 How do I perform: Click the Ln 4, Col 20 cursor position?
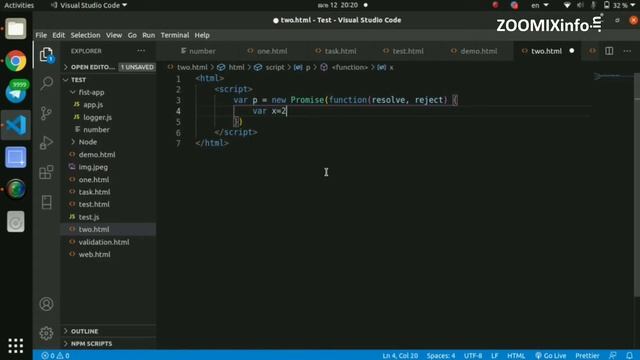click(x=400, y=356)
